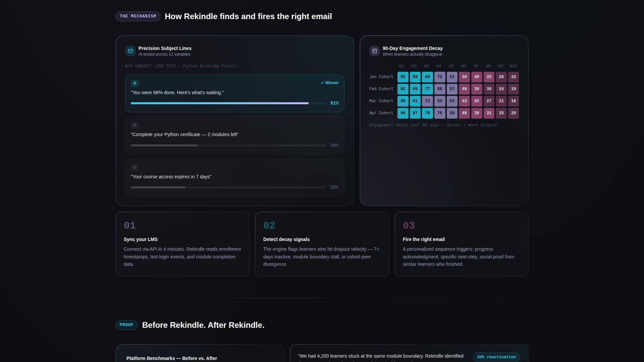Image resolution: width=644 pixels, height=362 pixels.
Task: Click the THE MECHANISM badge
Action: click(138, 16)
